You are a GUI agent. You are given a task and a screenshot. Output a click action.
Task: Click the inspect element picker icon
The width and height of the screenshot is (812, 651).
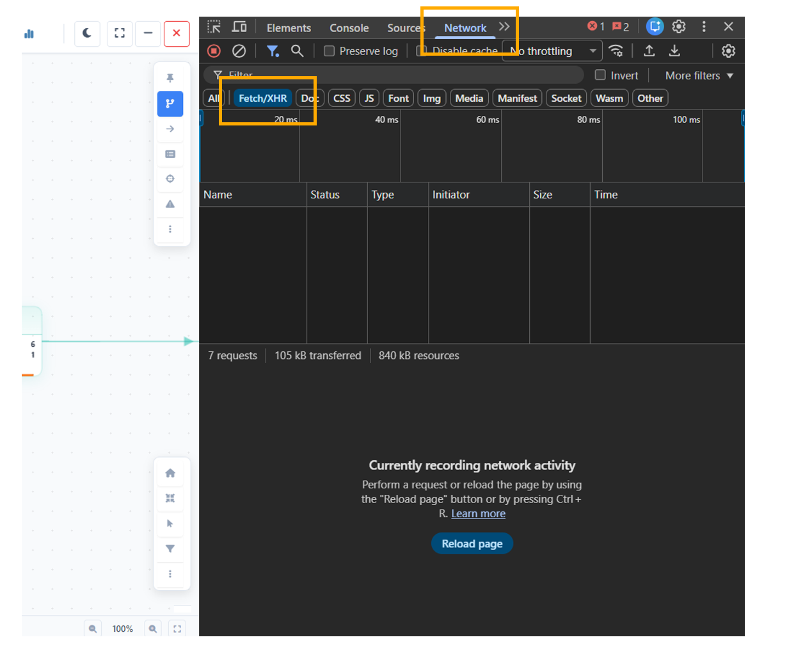click(214, 27)
